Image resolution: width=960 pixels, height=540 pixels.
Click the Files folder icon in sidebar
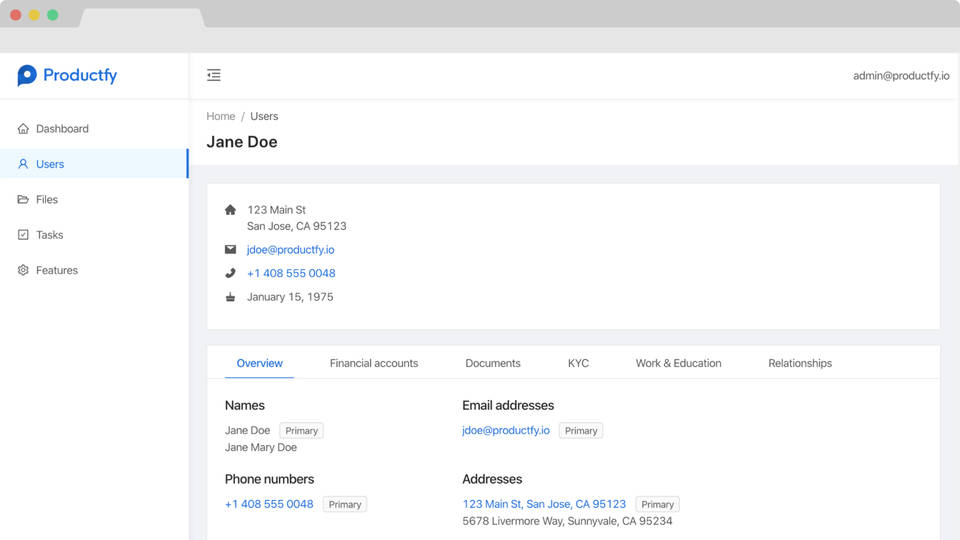23,200
